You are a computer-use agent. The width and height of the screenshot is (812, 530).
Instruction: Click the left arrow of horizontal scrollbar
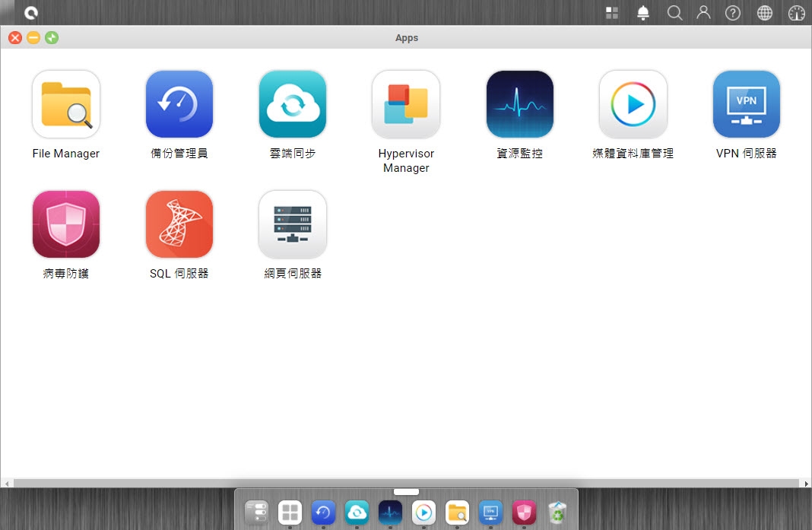click(x=7, y=484)
